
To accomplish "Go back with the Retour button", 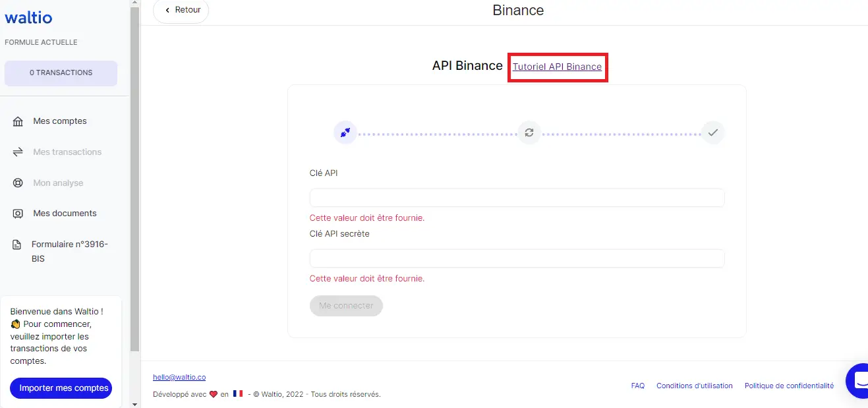I will click(181, 11).
